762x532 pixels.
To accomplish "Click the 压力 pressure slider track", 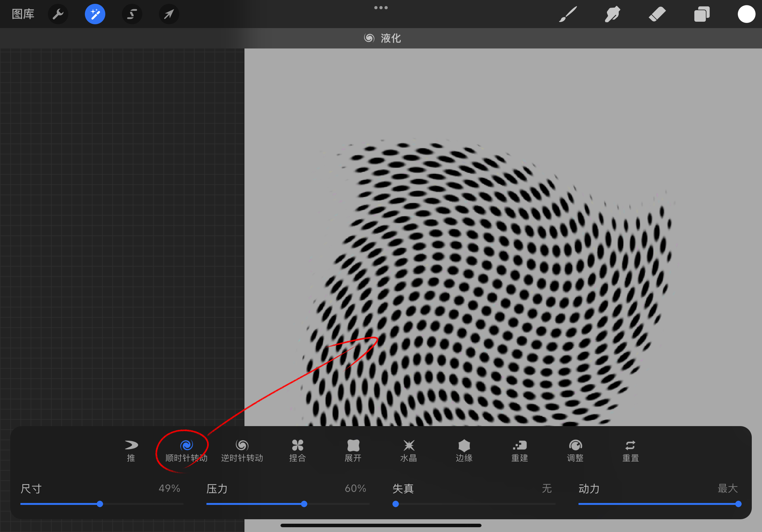I will click(288, 504).
